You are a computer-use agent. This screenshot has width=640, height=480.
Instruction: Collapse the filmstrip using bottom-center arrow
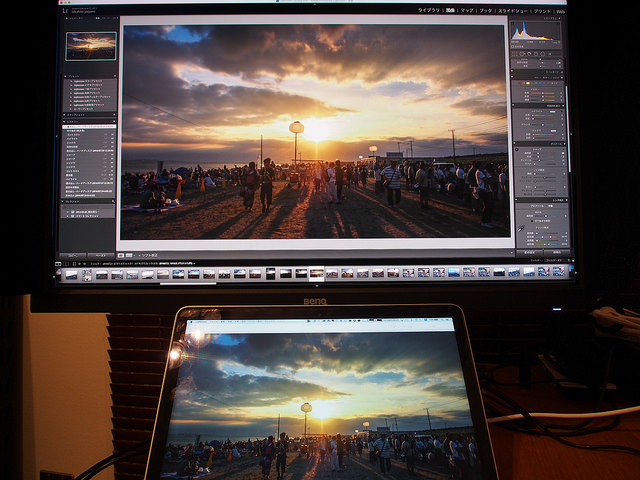pyautogui.click(x=316, y=284)
